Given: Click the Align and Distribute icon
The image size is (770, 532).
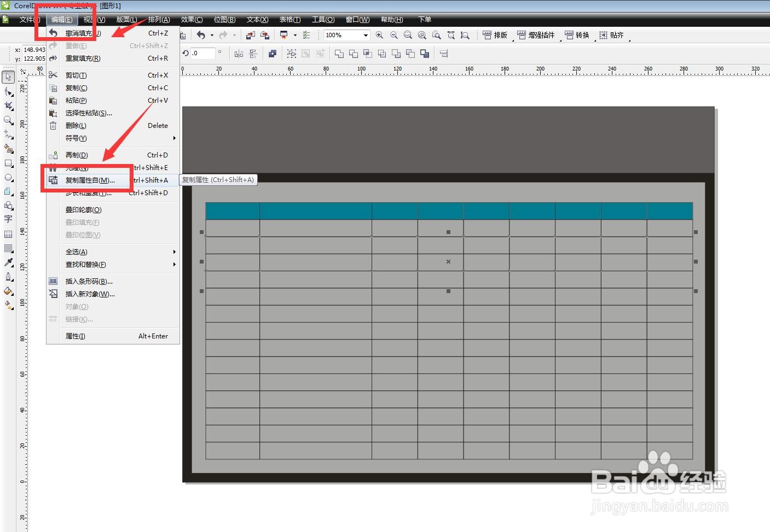Looking at the screenshot, I should tap(444, 54).
